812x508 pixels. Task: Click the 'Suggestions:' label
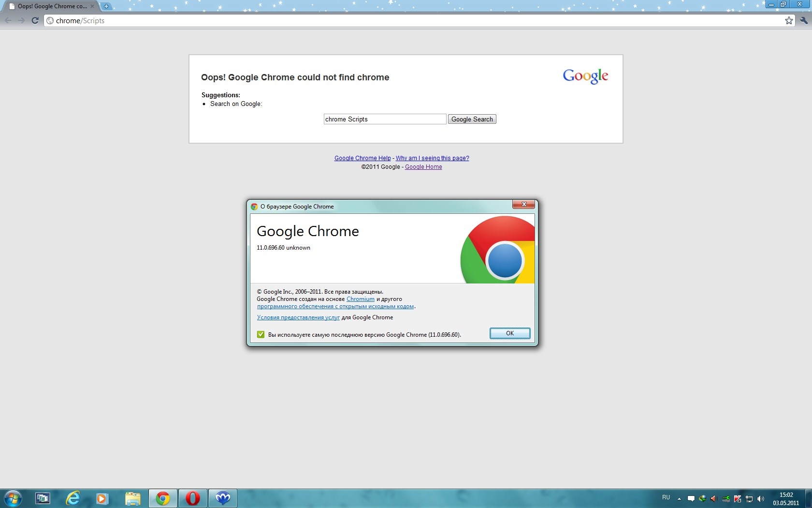point(221,95)
